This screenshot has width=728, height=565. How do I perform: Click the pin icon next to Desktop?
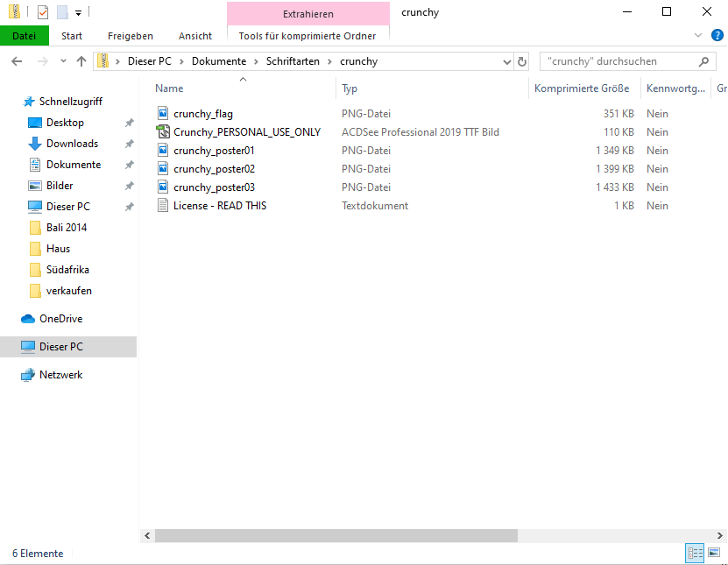pos(129,123)
